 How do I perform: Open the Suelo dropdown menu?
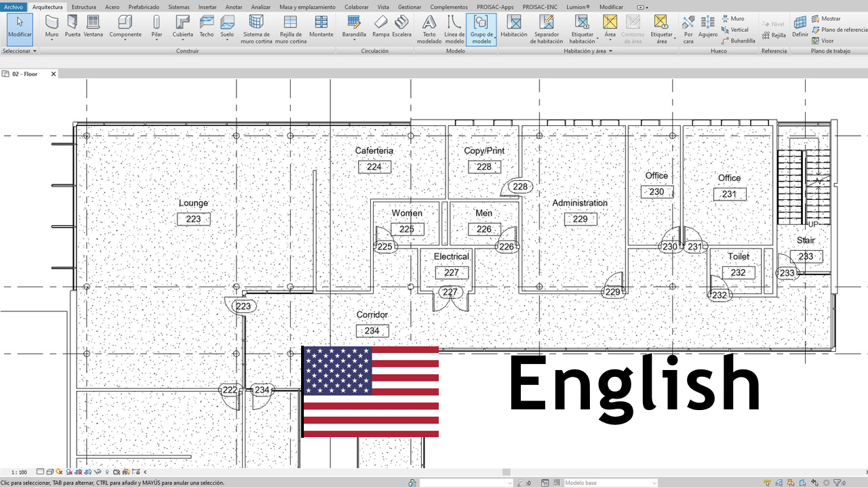pyautogui.click(x=227, y=40)
